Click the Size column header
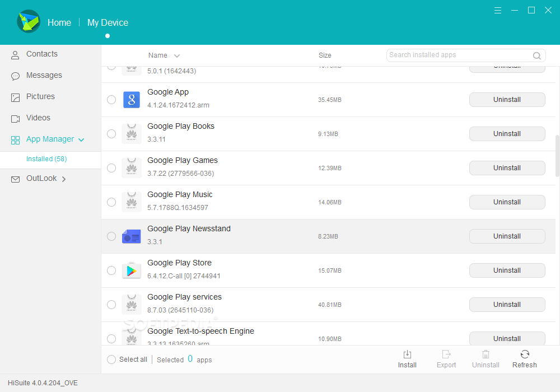 (325, 55)
